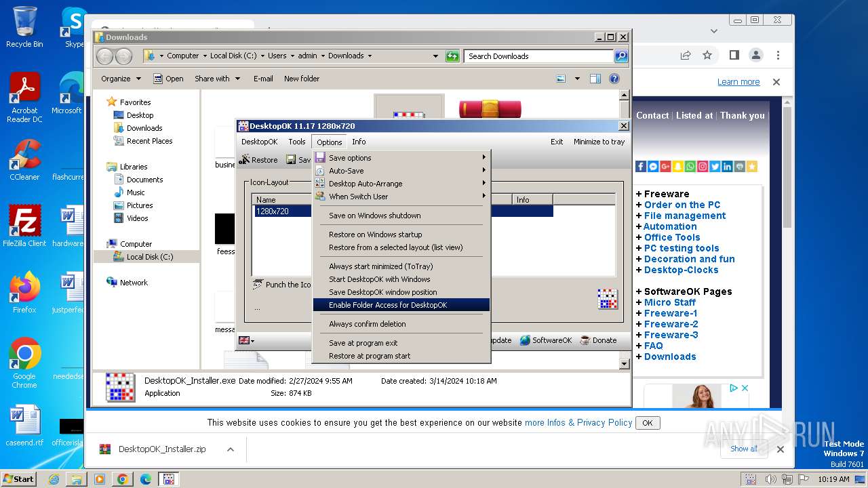Open Chrome three-dot menu
The height and width of the screenshot is (488, 868).
point(778,56)
